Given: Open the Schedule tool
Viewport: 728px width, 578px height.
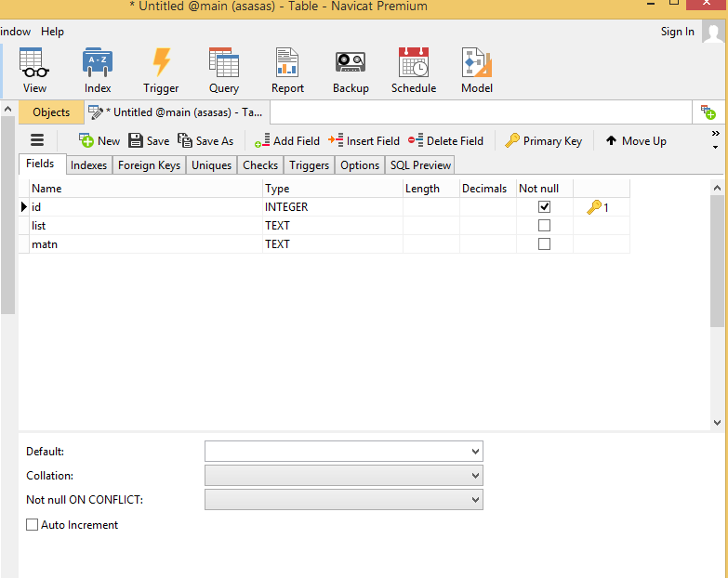Looking at the screenshot, I should click(x=414, y=71).
